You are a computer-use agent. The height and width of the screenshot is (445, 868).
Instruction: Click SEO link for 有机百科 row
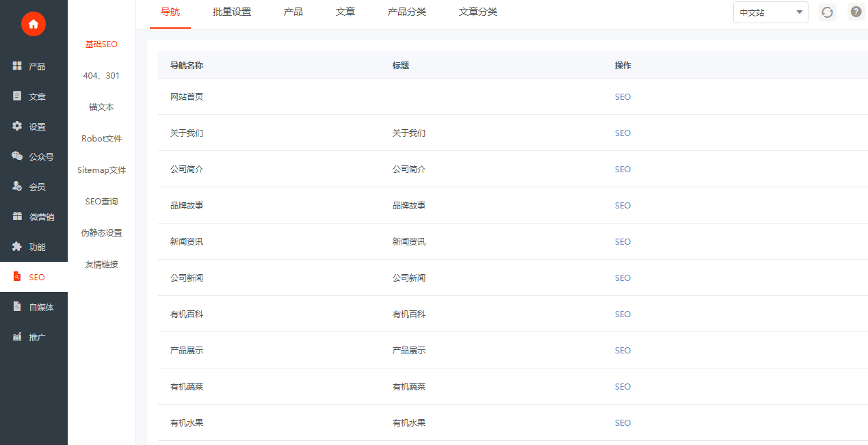(x=622, y=314)
